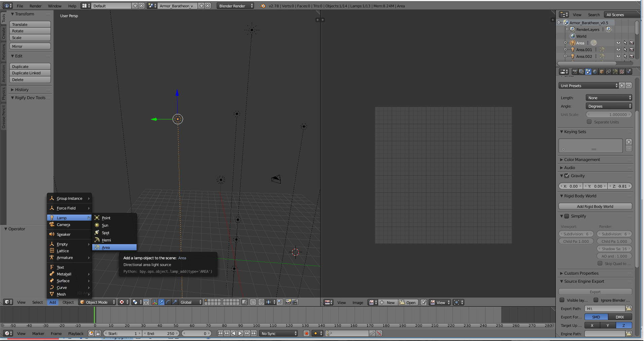644x341 pixels.
Task: Click the browse export path folder icon
Action: pyautogui.click(x=629, y=308)
